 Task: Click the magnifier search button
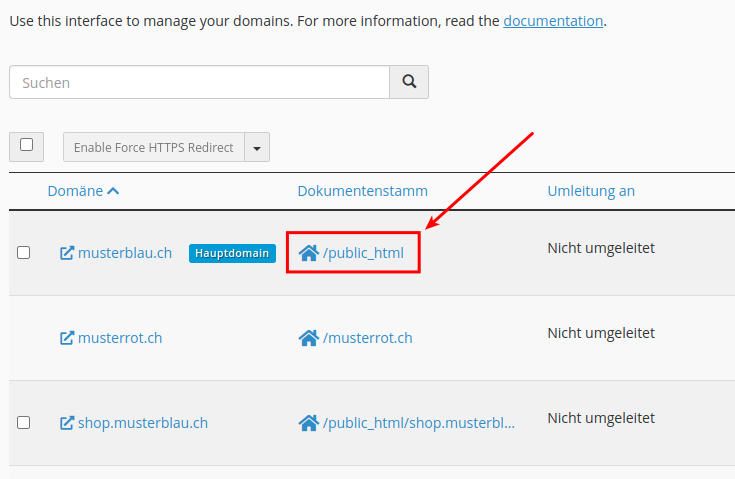(x=409, y=82)
